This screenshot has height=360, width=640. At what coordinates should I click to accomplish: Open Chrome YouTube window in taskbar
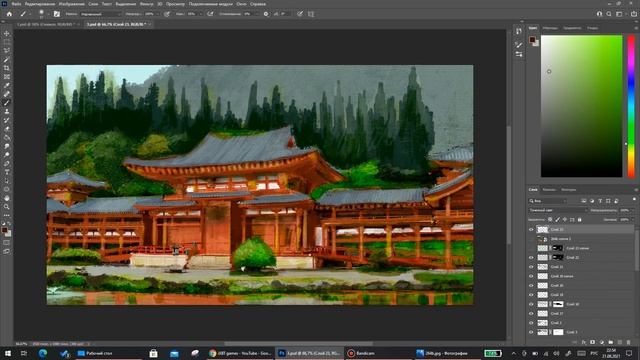(x=240, y=353)
